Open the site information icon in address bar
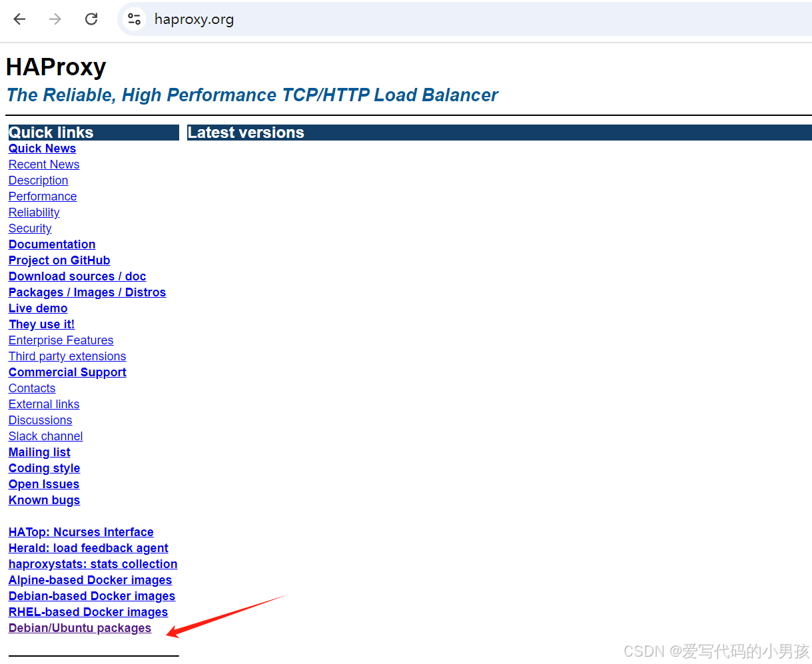Screen dimensions: 812x664 tap(134, 19)
